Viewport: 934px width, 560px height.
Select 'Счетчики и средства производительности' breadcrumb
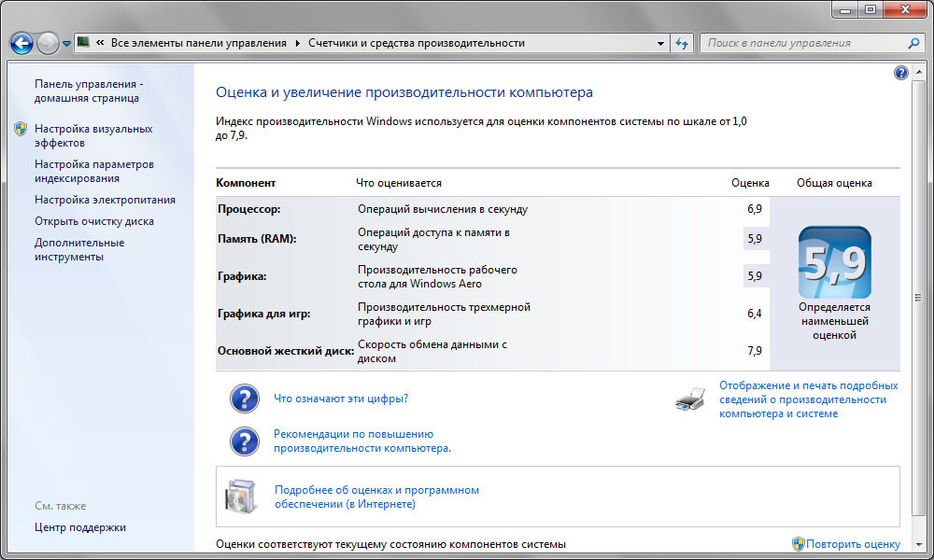[417, 43]
